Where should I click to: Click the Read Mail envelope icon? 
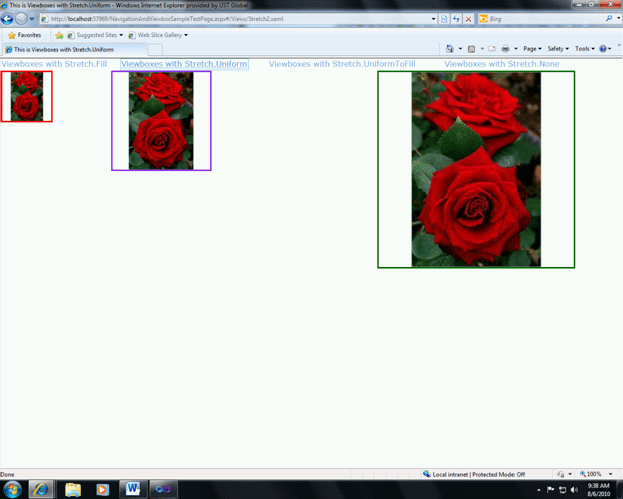tap(492, 49)
